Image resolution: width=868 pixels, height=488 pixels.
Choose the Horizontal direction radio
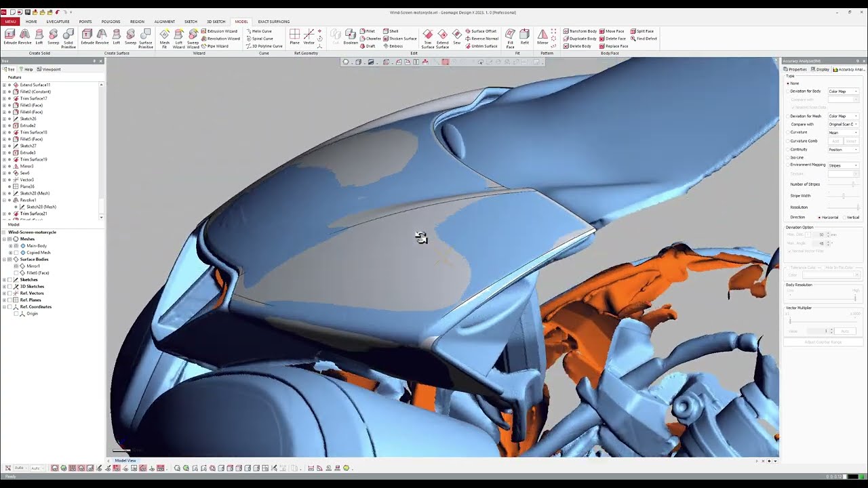pyautogui.click(x=819, y=218)
